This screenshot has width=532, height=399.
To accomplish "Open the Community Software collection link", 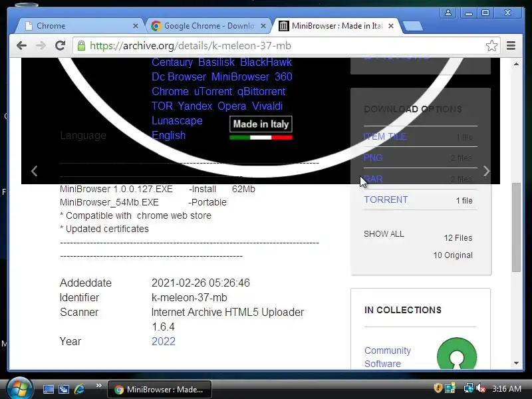I will (388, 357).
